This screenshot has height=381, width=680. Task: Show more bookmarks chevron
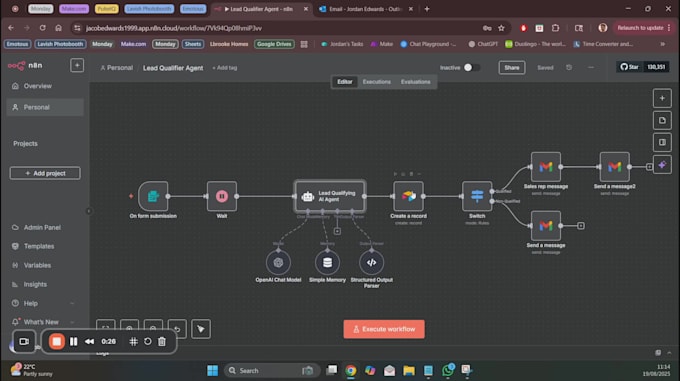(x=662, y=44)
